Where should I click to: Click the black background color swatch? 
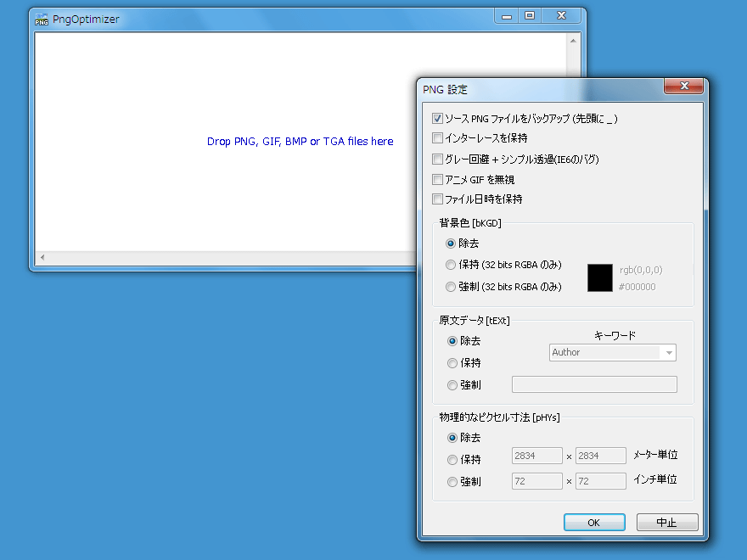(x=600, y=278)
